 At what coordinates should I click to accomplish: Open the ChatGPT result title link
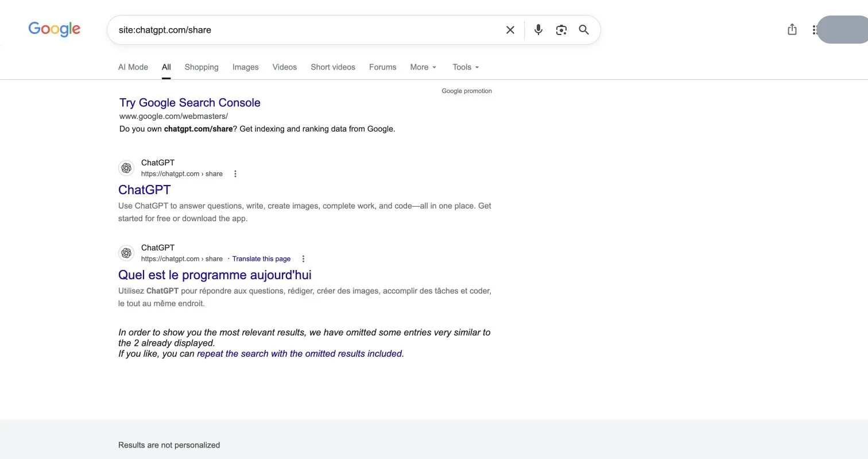[x=145, y=190]
